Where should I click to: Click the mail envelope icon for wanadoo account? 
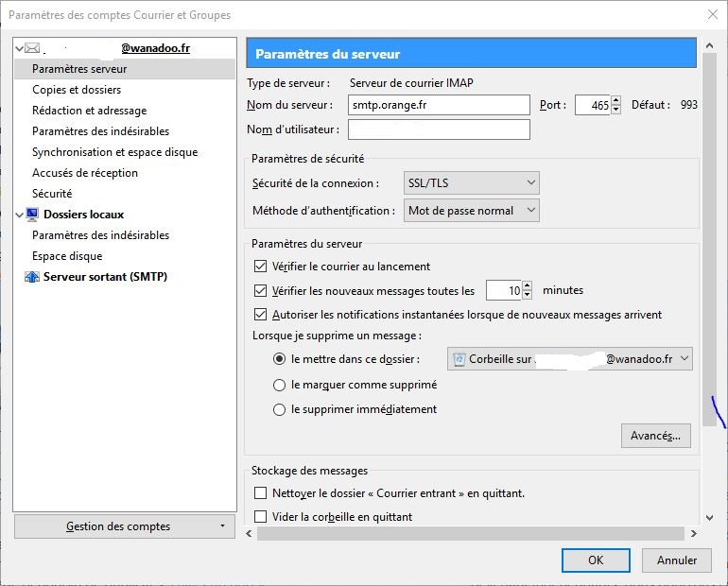(33, 47)
